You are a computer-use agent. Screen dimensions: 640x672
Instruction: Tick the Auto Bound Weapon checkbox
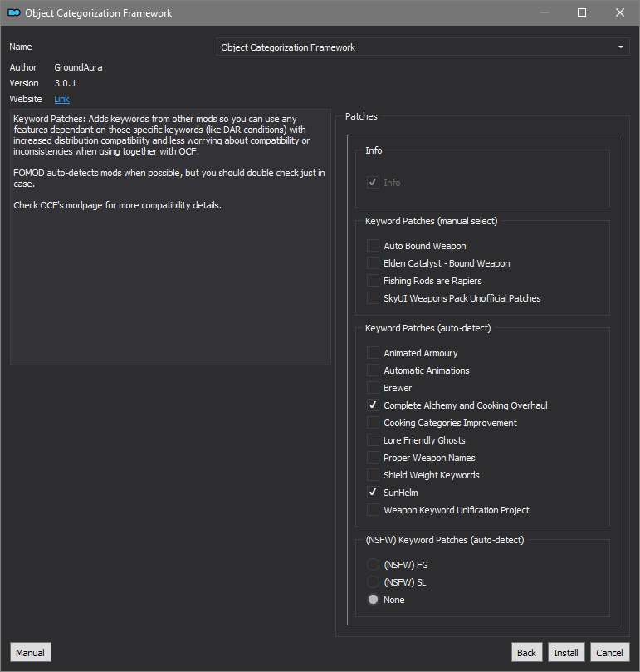373,246
